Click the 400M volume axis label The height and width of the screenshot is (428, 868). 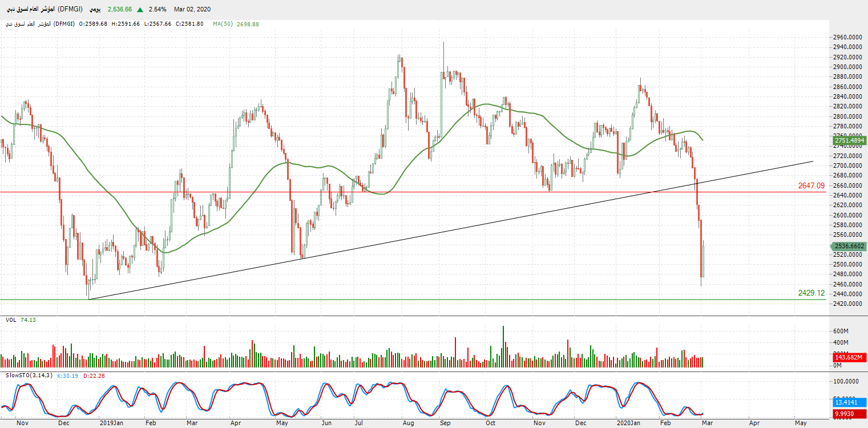tap(842, 343)
